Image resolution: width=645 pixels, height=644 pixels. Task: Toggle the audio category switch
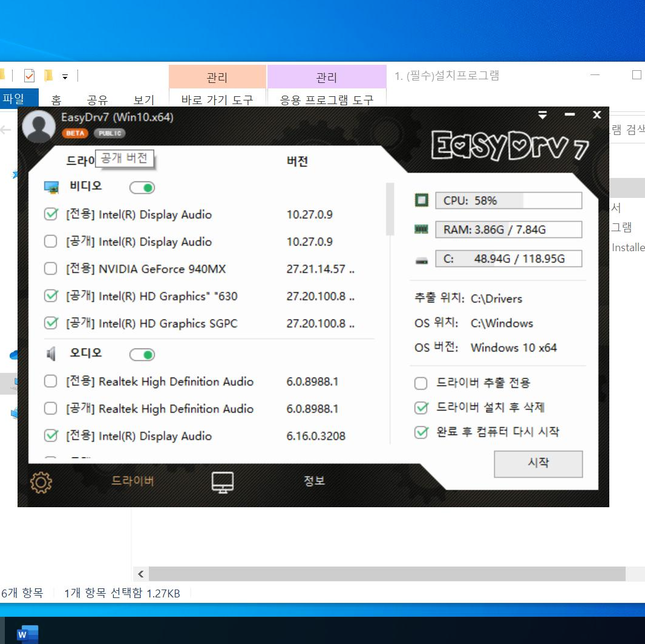click(142, 355)
